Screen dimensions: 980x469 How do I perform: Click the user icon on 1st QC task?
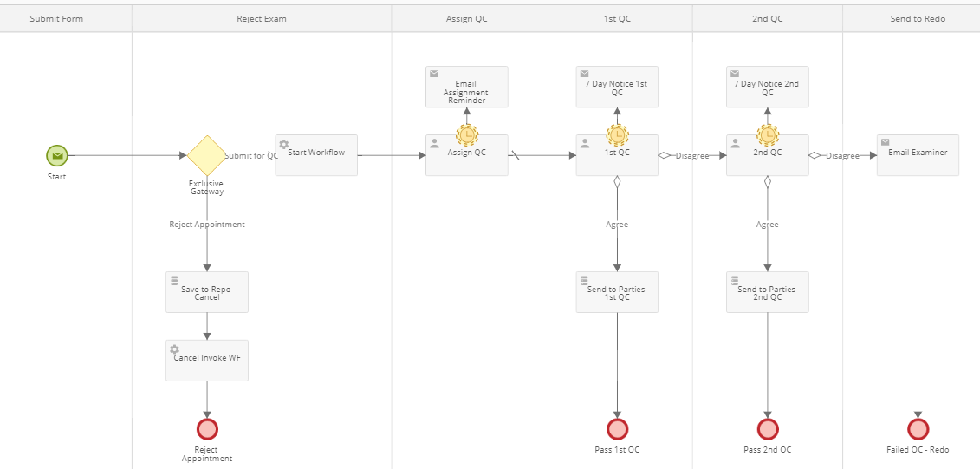point(584,143)
